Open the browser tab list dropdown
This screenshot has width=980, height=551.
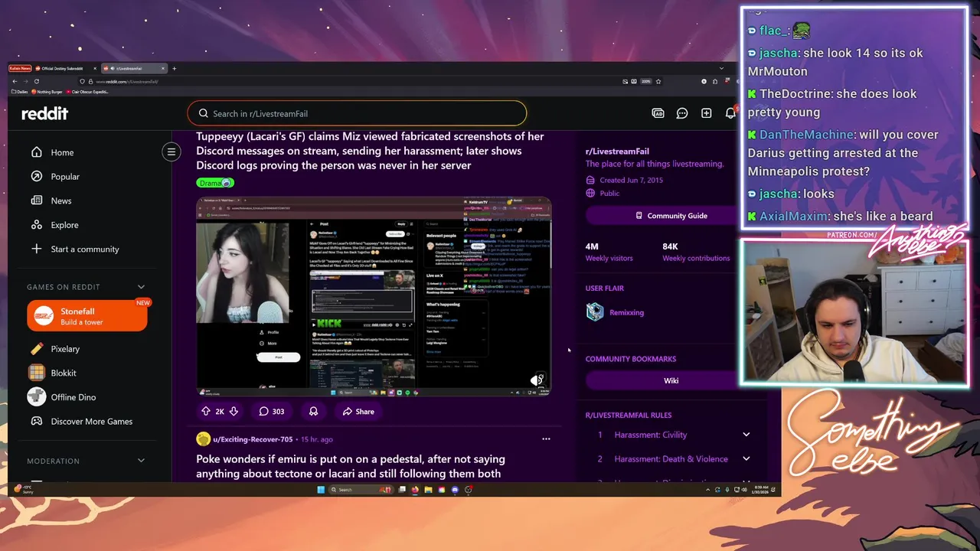pos(722,68)
